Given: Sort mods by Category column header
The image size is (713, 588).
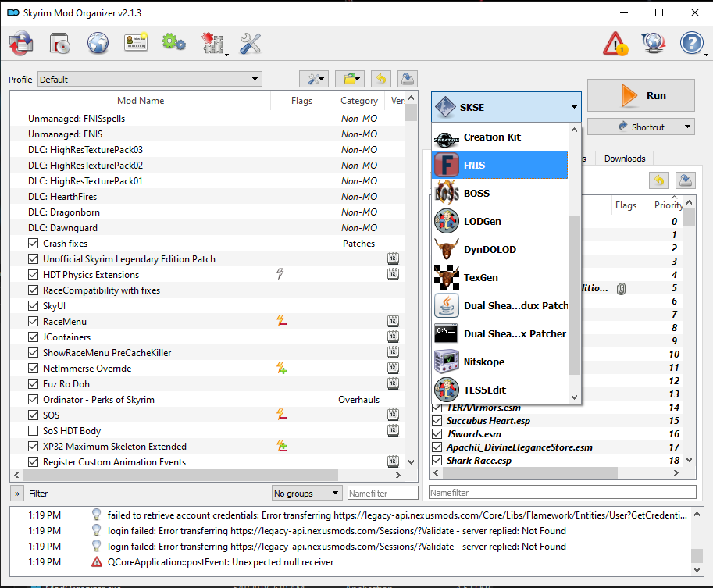Looking at the screenshot, I should point(358,101).
